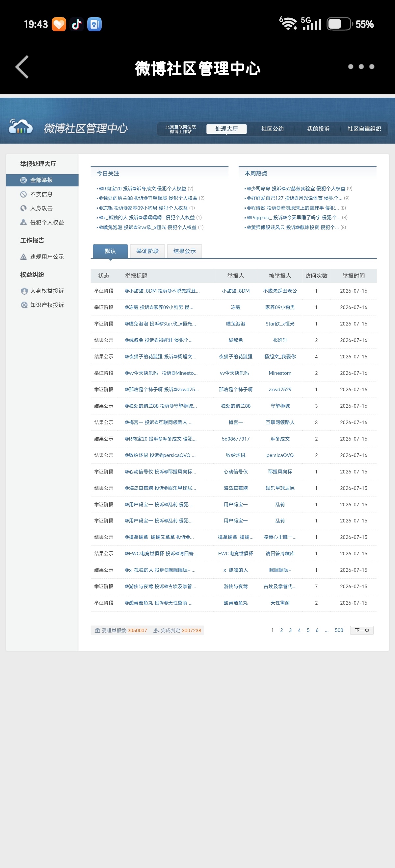The height and width of the screenshot is (868, 395).
Task: Click 完成判定 count 3007238
Action: coord(191,630)
